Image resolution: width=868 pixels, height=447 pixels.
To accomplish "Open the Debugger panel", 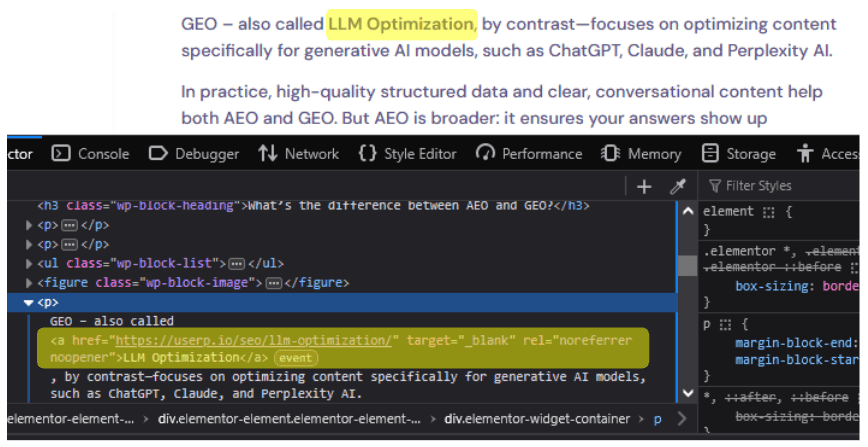I will [194, 154].
